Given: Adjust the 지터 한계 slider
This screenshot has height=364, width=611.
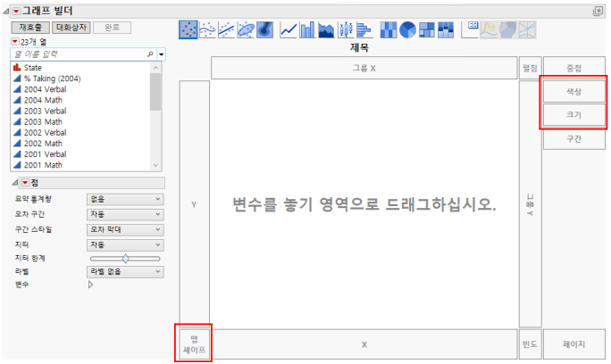Looking at the screenshot, I should pos(125,259).
